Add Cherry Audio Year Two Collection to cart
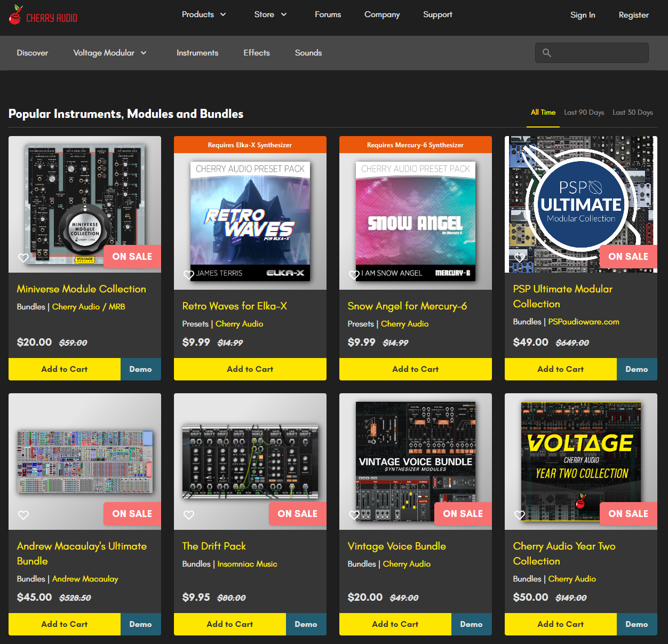The width and height of the screenshot is (668, 644). coord(561,624)
